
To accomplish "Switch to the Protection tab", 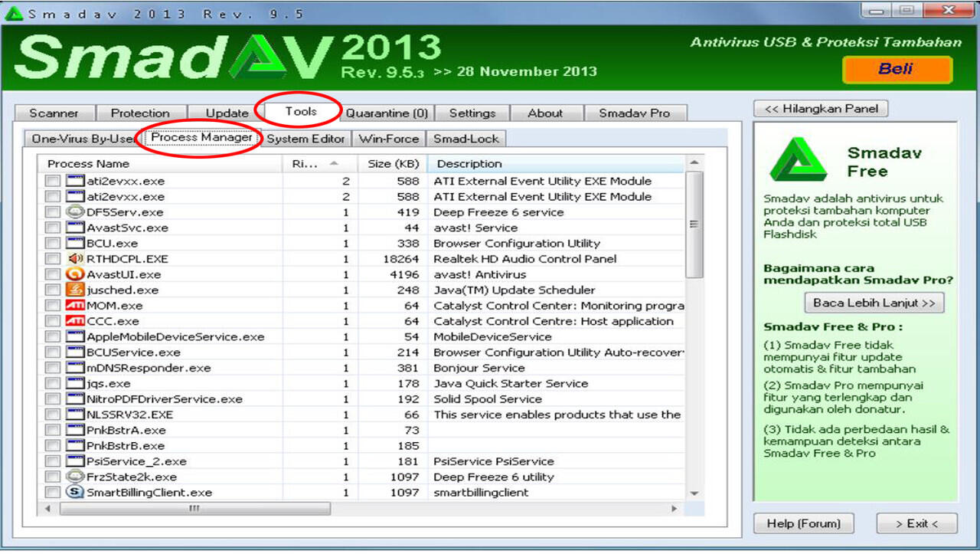I will pos(139,113).
